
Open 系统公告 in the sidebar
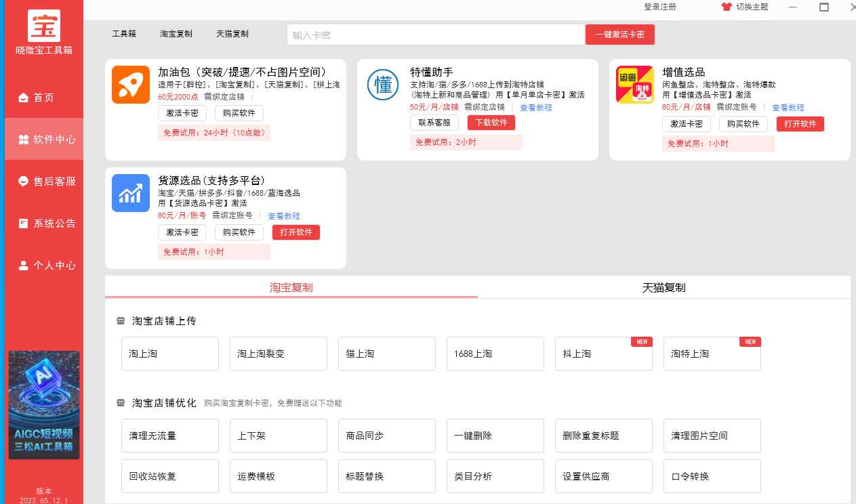coord(44,224)
